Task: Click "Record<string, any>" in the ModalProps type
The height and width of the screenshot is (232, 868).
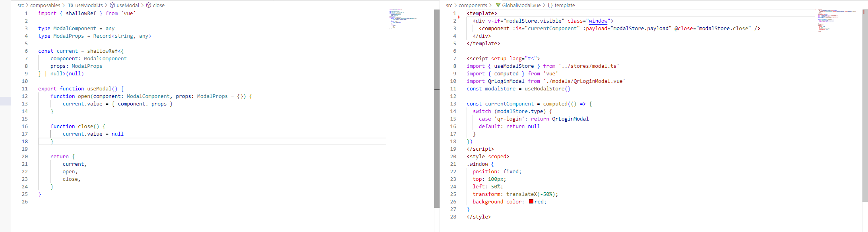Action: click(x=122, y=36)
